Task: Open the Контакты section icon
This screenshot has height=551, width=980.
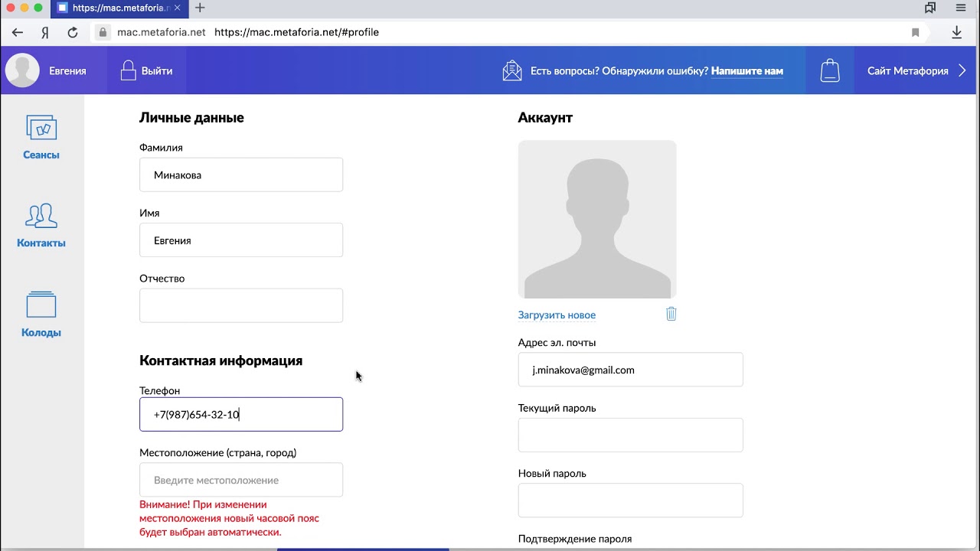Action: 41,215
